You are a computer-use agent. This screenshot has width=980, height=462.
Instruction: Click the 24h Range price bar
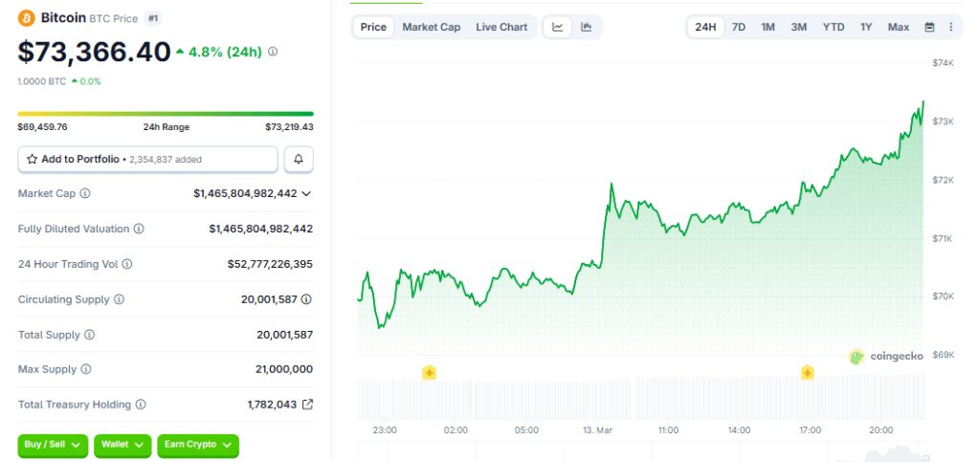pos(166,114)
